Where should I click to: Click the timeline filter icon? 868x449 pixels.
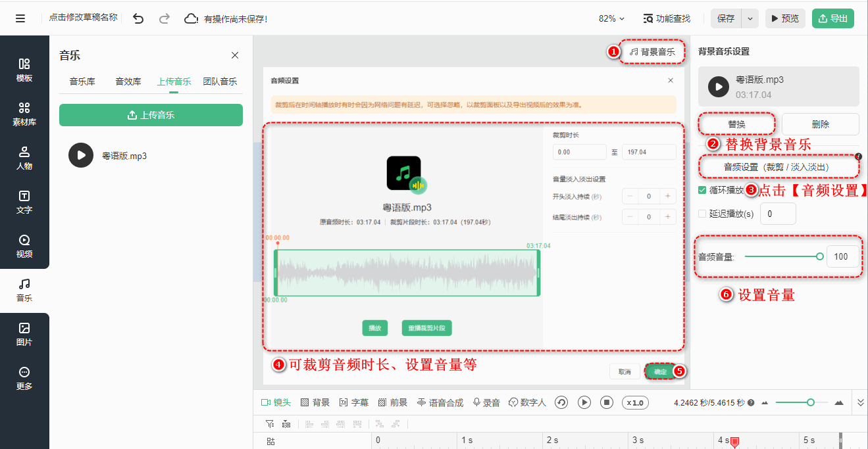(270, 424)
